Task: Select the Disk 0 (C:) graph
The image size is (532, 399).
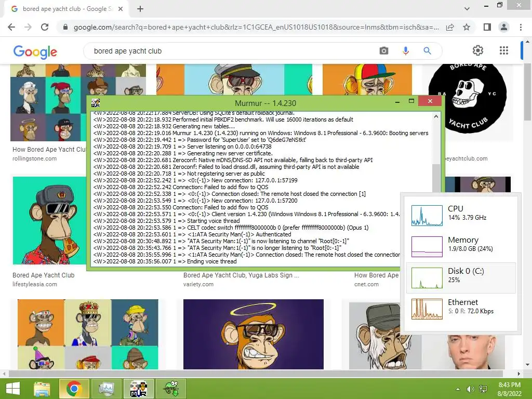Action: 427,278
